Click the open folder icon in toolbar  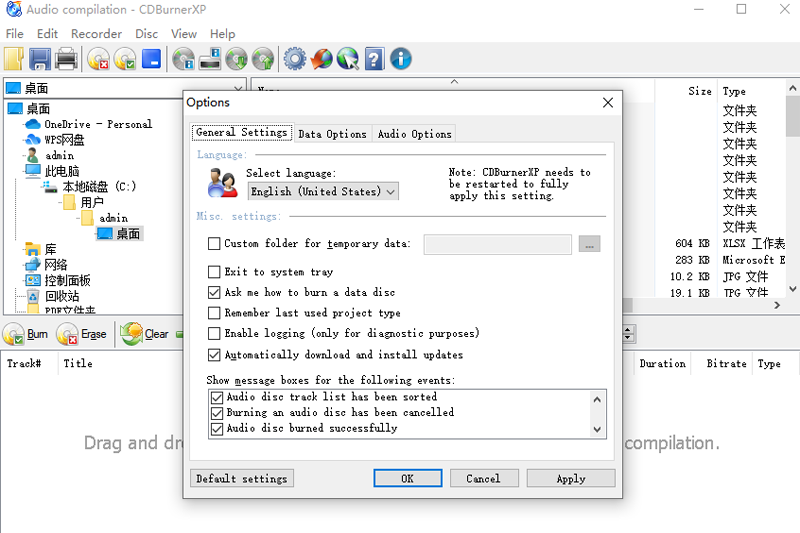click(x=14, y=59)
